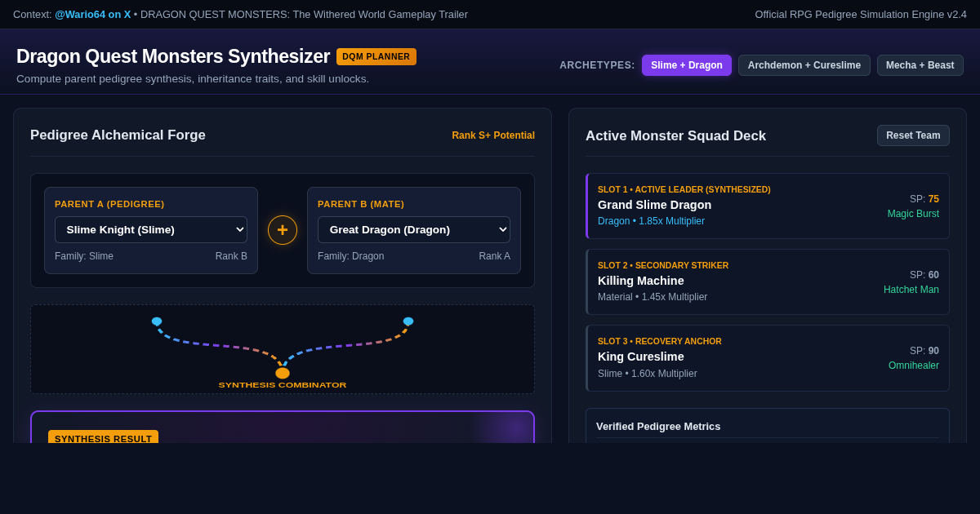Click the Official RPG Pedigree Simulation Engine text
The height and width of the screenshot is (514, 980).
[x=861, y=14]
